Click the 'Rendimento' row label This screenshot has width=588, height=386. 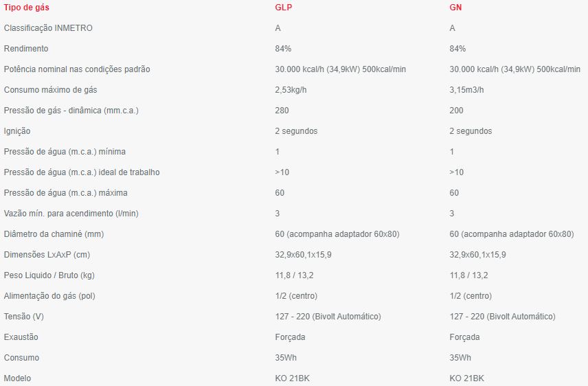tap(26, 49)
